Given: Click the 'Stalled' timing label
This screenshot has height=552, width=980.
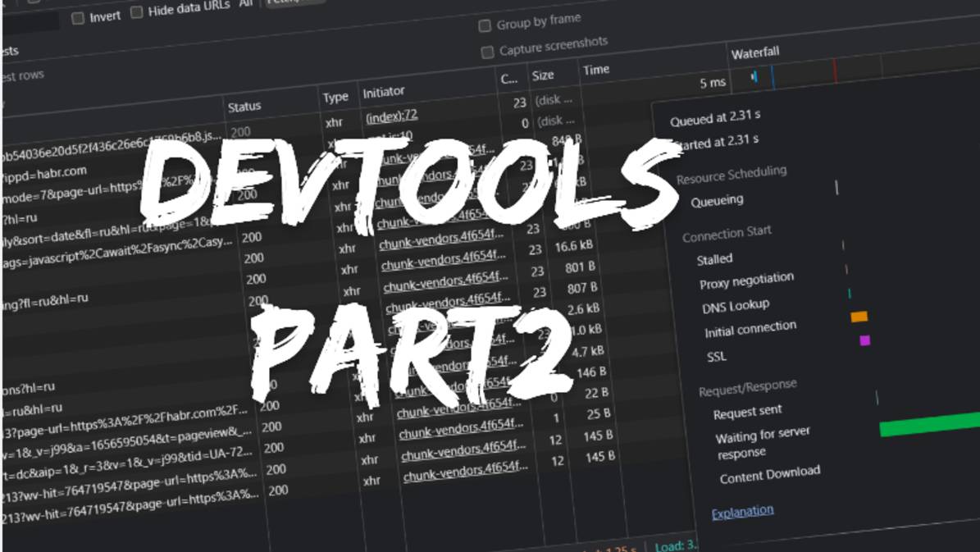Looking at the screenshot, I should [x=714, y=259].
